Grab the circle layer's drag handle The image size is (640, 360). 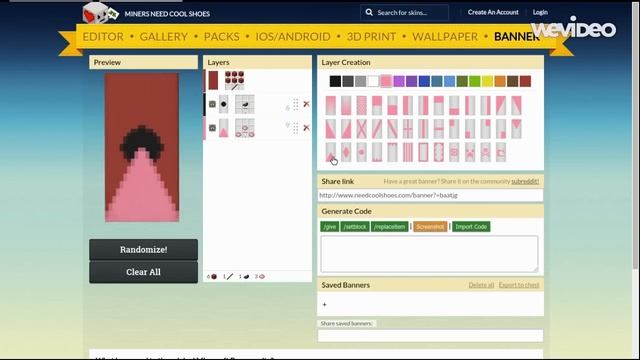tap(296, 104)
